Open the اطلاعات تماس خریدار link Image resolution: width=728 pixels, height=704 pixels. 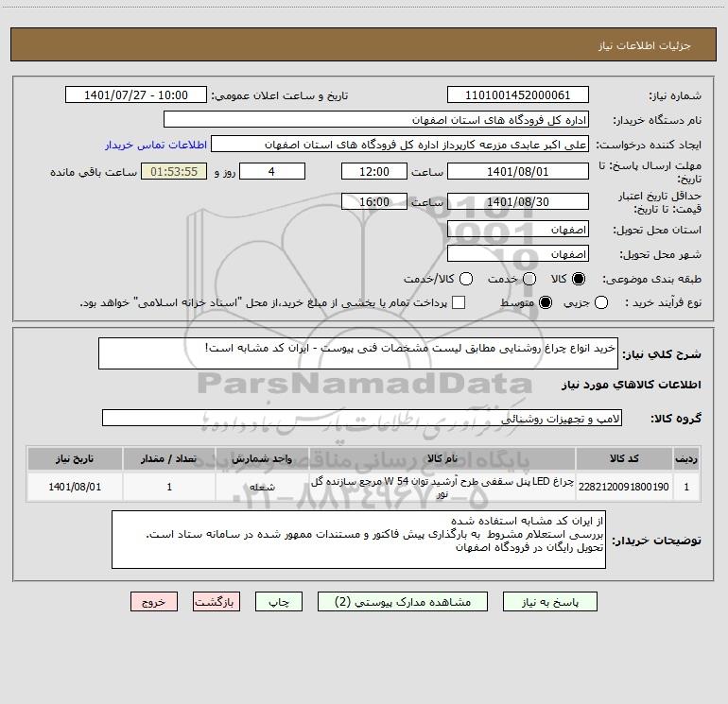pyautogui.click(x=156, y=145)
